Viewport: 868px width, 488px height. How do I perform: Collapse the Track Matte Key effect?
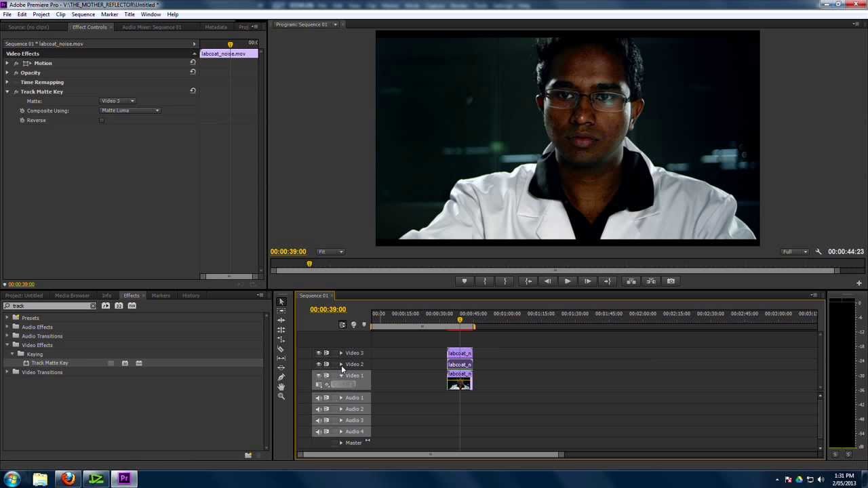[7, 91]
